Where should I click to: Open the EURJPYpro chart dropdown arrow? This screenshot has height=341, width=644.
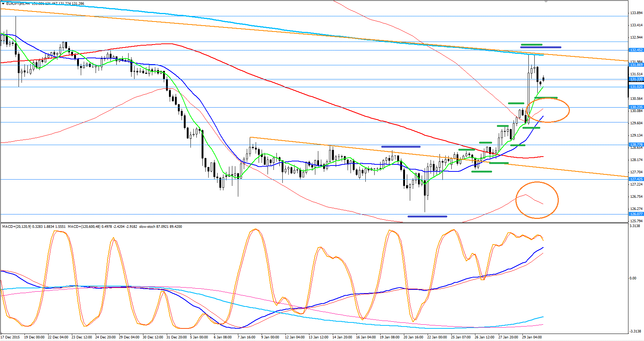(3, 4)
